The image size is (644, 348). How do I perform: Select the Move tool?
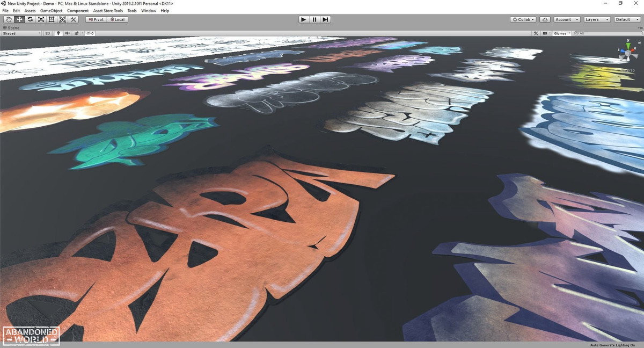point(19,19)
